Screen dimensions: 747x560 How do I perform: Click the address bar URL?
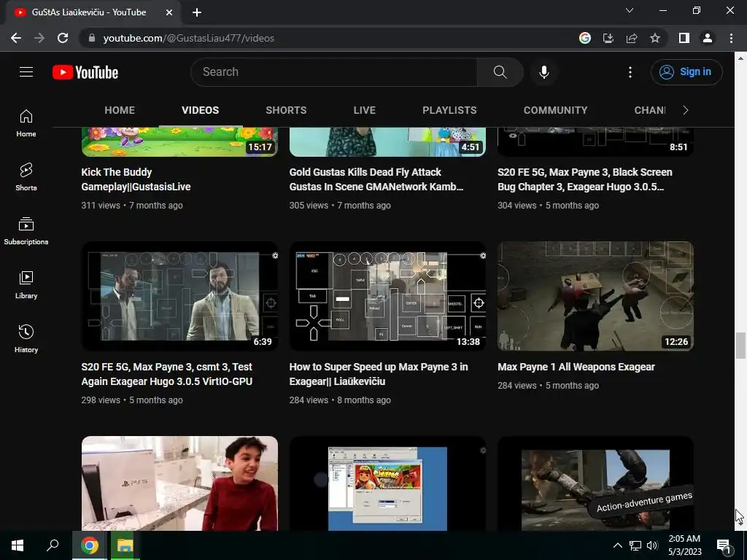(x=188, y=38)
